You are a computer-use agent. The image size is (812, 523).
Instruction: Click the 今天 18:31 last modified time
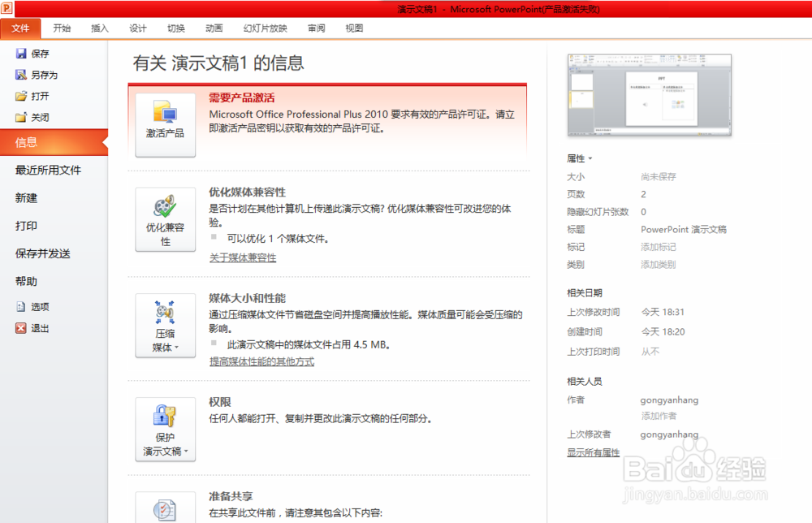(663, 312)
